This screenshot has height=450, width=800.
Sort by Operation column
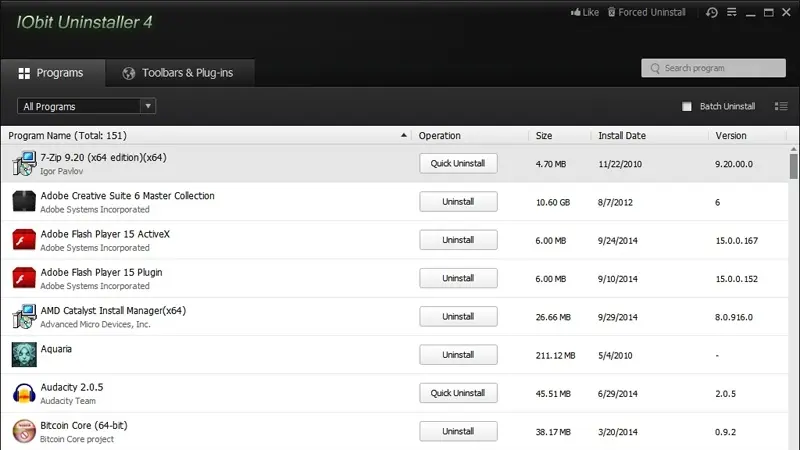pyautogui.click(x=470, y=136)
